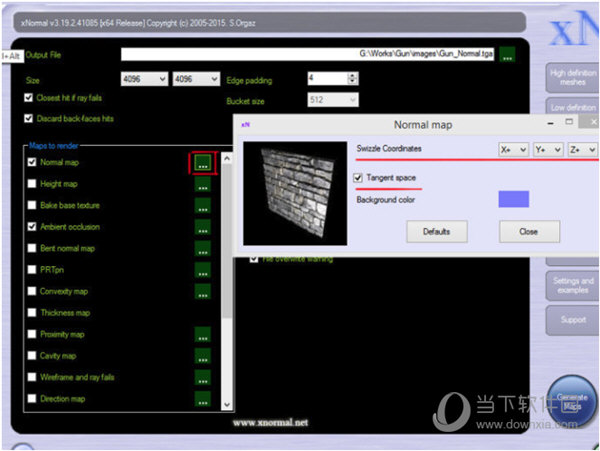The image size is (600, 451).
Task: Open the X+ swizzle dropdown
Action: (x=514, y=150)
